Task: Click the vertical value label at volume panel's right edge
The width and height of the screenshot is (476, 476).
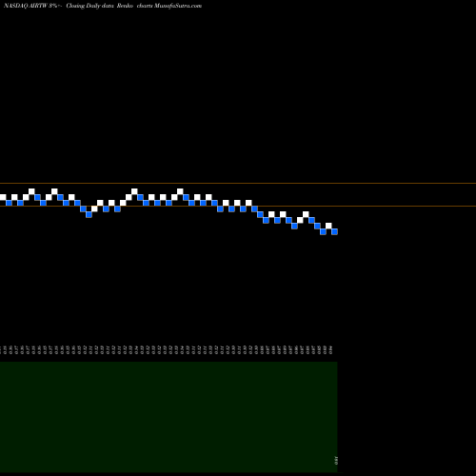Action: click(336, 460)
